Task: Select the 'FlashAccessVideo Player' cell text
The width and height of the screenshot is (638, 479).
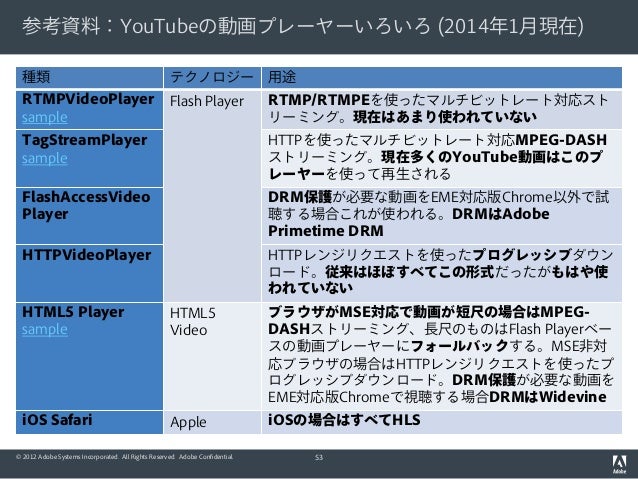Action: tap(86, 206)
